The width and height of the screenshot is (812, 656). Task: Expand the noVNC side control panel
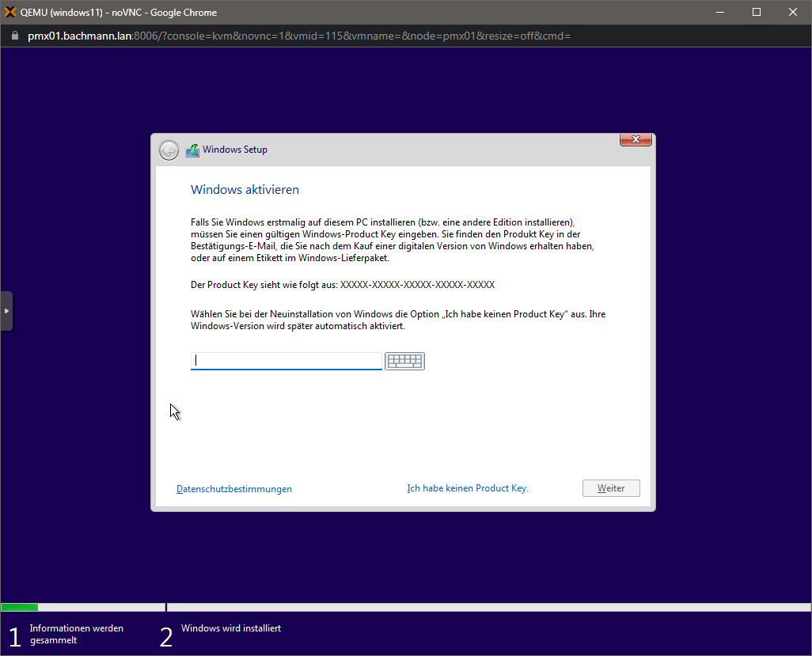(6, 311)
